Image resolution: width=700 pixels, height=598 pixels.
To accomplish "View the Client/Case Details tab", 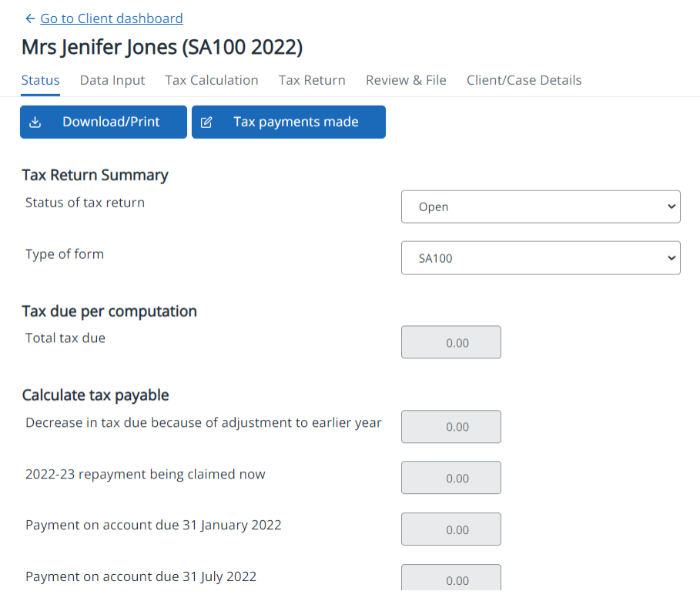I will tap(524, 80).
